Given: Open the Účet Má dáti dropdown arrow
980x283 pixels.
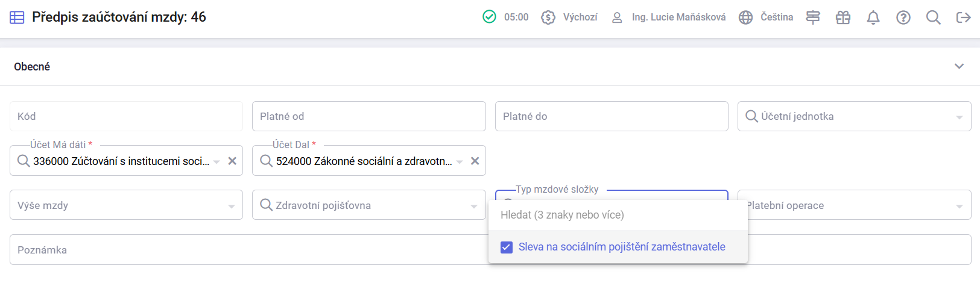Looking at the screenshot, I should pos(217,161).
